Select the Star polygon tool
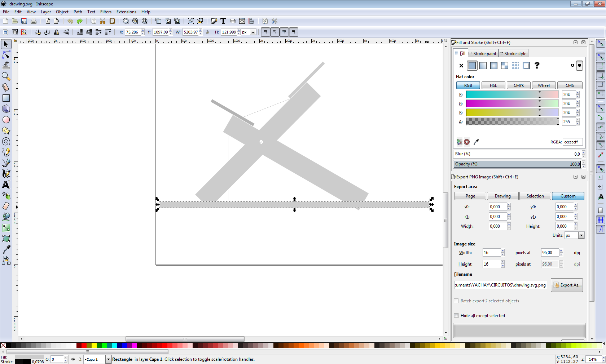Image resolution: width=606 pixels, height=364 pixels. 6,130
